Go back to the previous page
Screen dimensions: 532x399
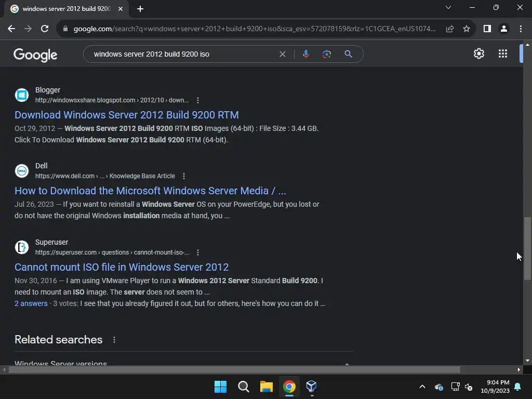coord(11,29)
